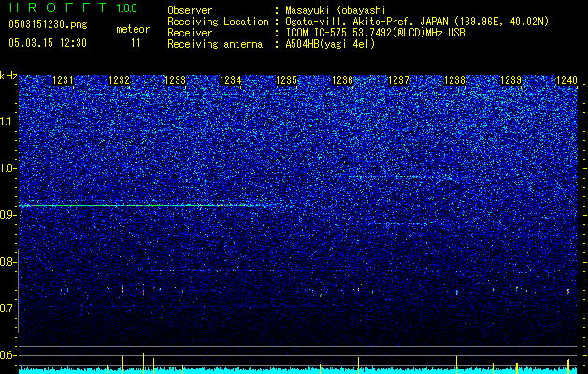588x374 pixels.
Task: Click the kHz axis unit label
Action: 8,76
